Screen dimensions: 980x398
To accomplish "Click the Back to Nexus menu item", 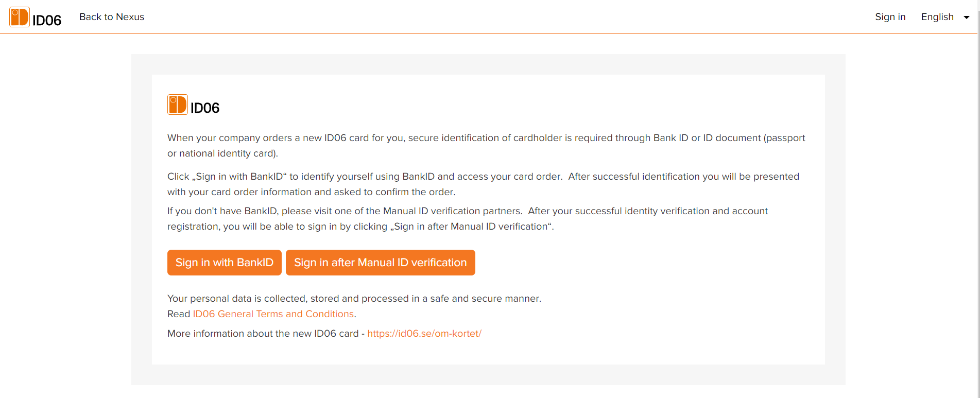I will pos(111,16).
